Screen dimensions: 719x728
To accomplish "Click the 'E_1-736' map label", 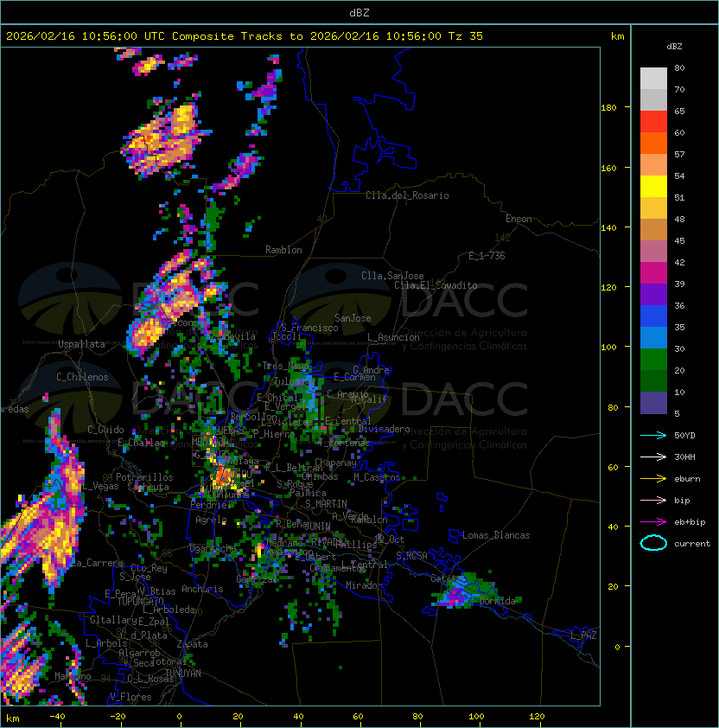I will pos(487,256).
